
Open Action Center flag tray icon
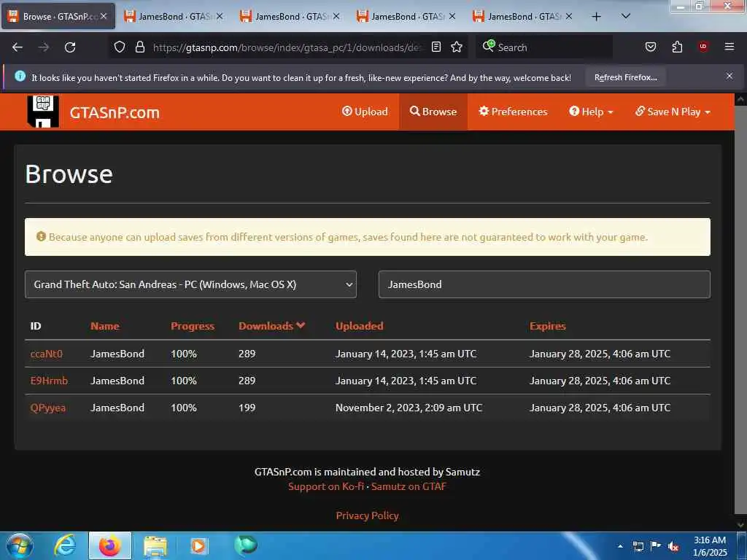[656, 546]
